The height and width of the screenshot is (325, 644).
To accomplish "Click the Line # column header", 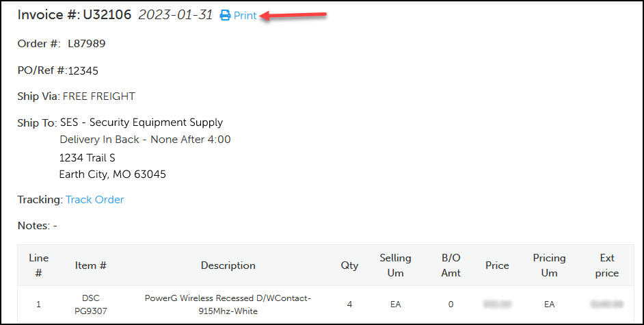I will (38, 265).
